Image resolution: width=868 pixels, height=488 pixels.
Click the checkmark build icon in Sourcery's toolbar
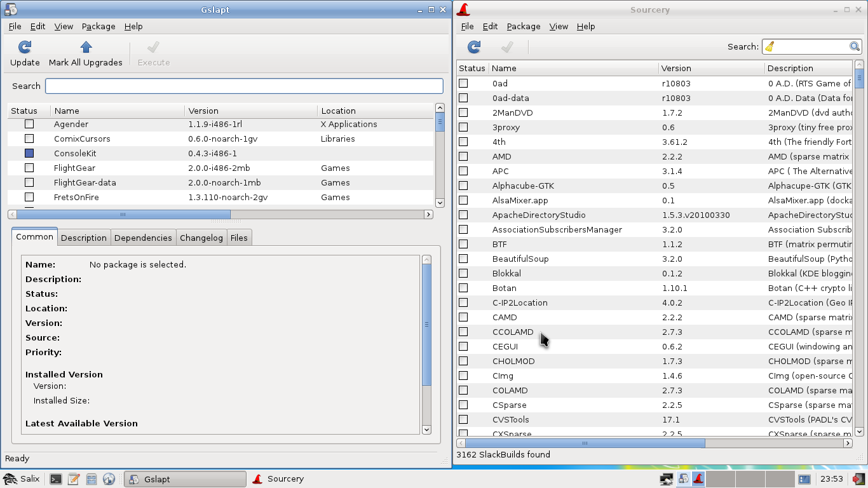click(506, 46)
